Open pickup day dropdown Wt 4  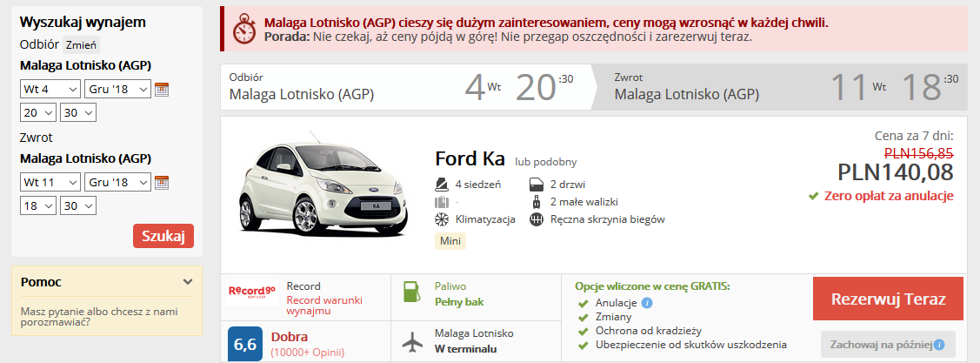click(x=49, y=89)
